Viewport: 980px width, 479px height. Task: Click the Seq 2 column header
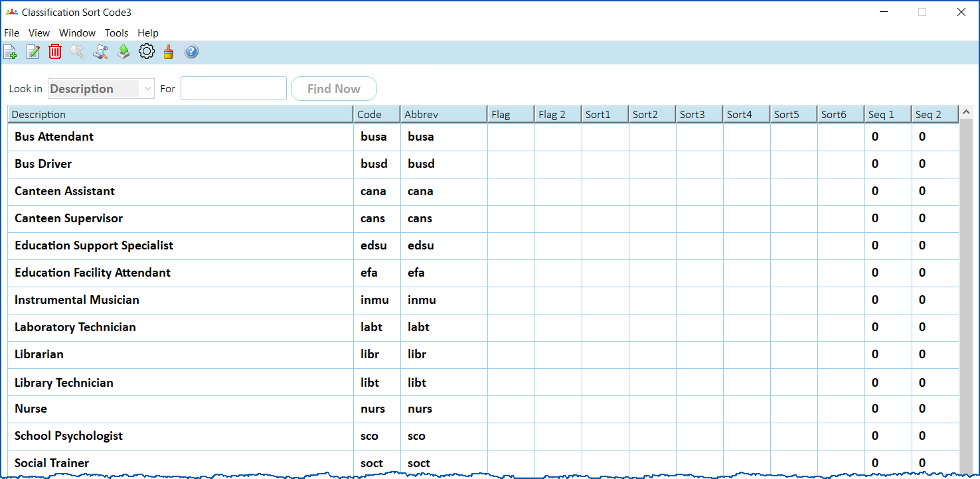(x=935, y=114)
